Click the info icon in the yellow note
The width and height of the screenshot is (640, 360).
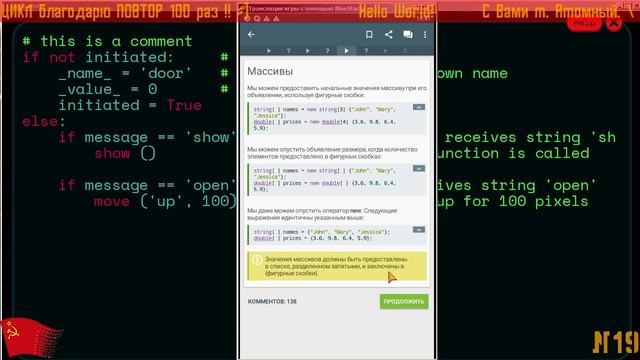coord(257,260)
